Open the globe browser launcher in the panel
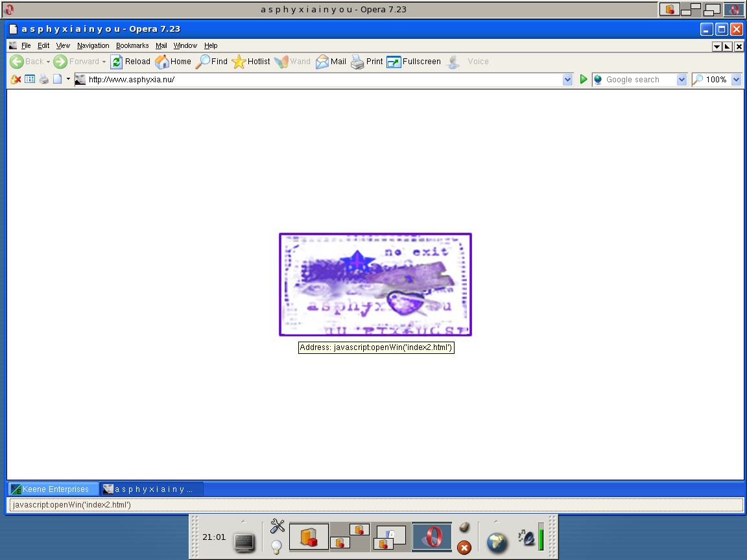This screenshot has width=747, height=560. coord(497,542)
